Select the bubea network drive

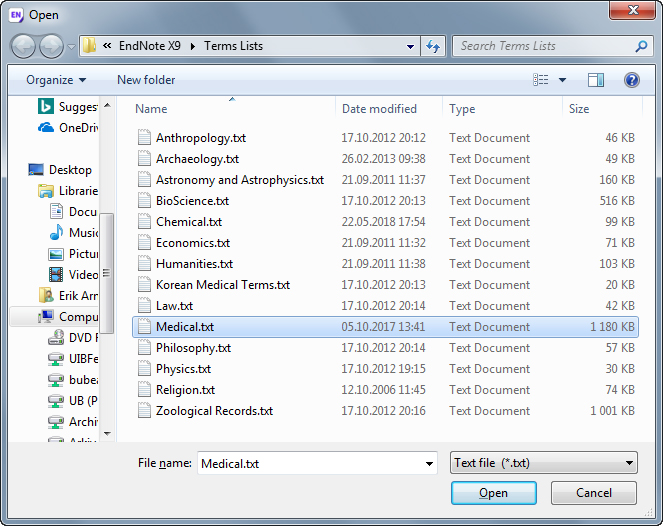point(73,380)
